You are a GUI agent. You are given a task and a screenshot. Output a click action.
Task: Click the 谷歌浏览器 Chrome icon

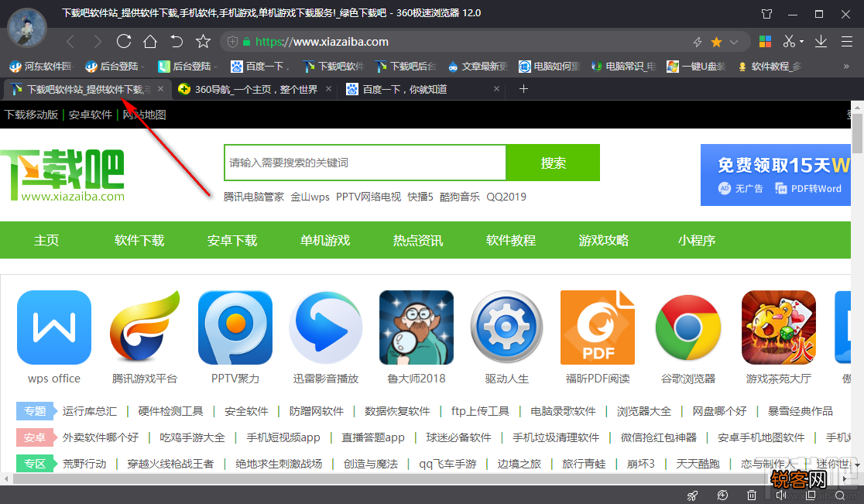point(688,327)
